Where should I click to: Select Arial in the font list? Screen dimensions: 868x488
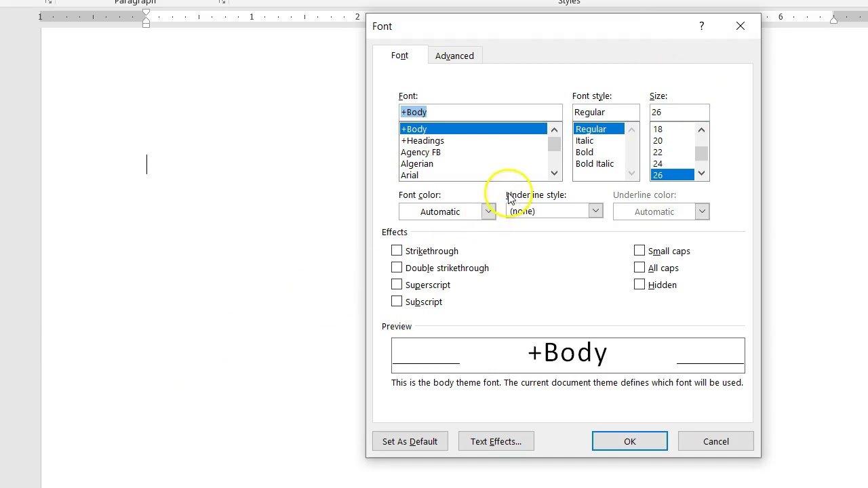(473, 175)
